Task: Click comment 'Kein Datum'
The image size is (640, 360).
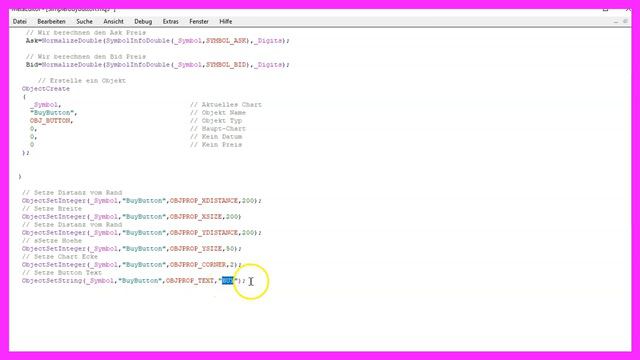Action: point(216,137)
